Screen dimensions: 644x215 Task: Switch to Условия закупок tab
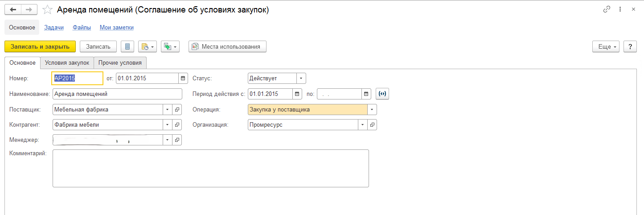[67, 62]
